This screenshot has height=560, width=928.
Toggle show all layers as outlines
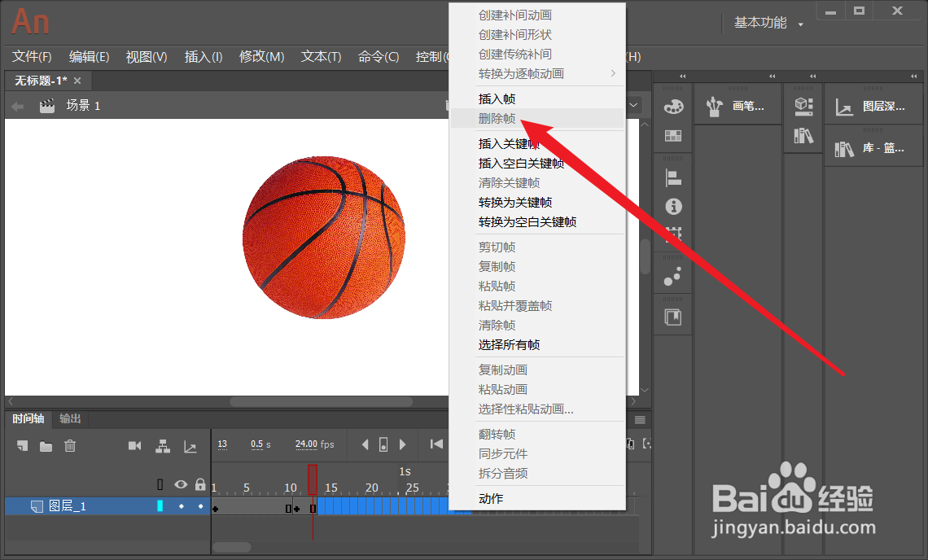[x=160, y=484]
